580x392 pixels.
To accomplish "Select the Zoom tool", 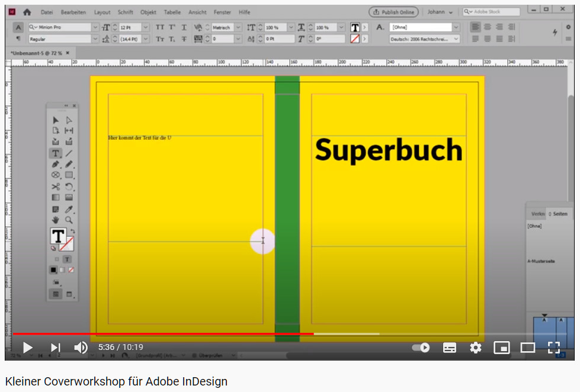I will (x=68, y=220).
